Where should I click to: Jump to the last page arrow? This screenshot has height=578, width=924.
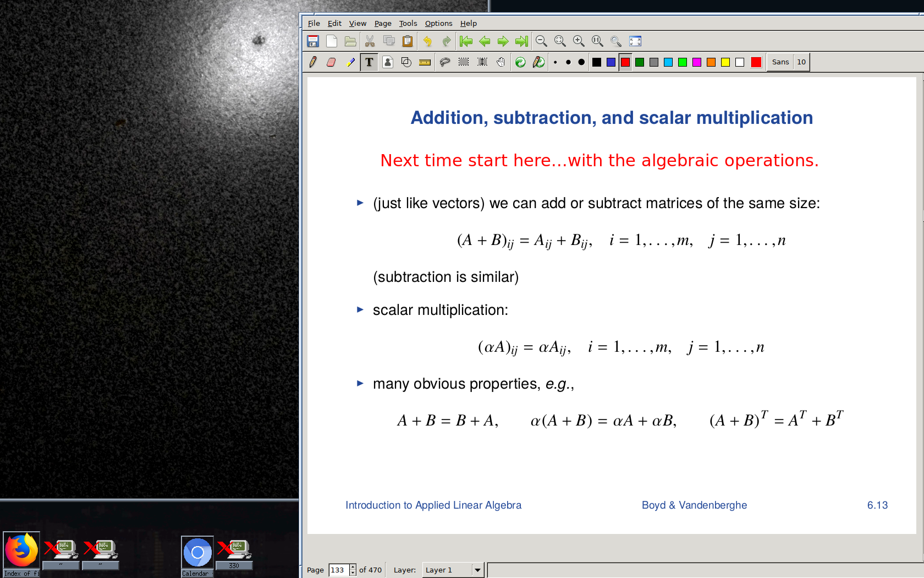pos(521,41)
